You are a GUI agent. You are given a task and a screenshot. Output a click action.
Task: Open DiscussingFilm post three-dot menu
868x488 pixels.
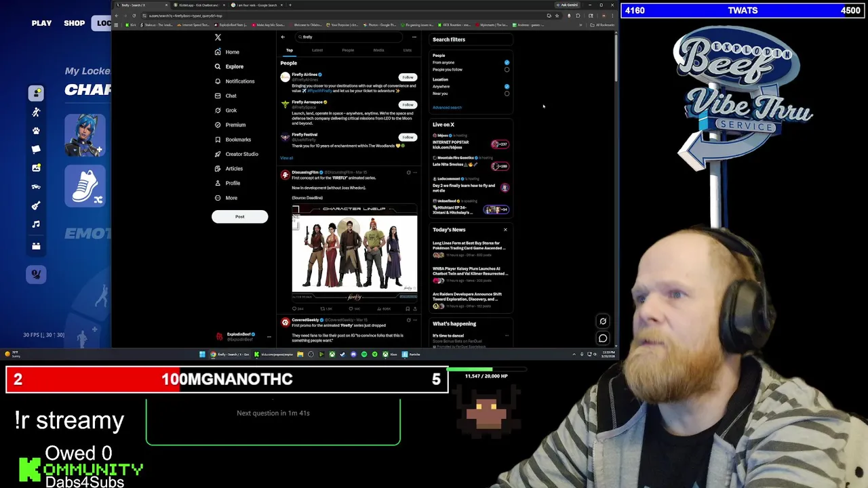(x=415, y=173)
